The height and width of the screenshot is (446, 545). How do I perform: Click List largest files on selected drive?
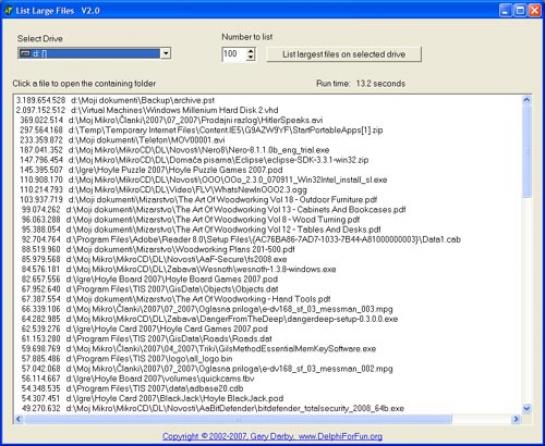click(x=344, y=55)
